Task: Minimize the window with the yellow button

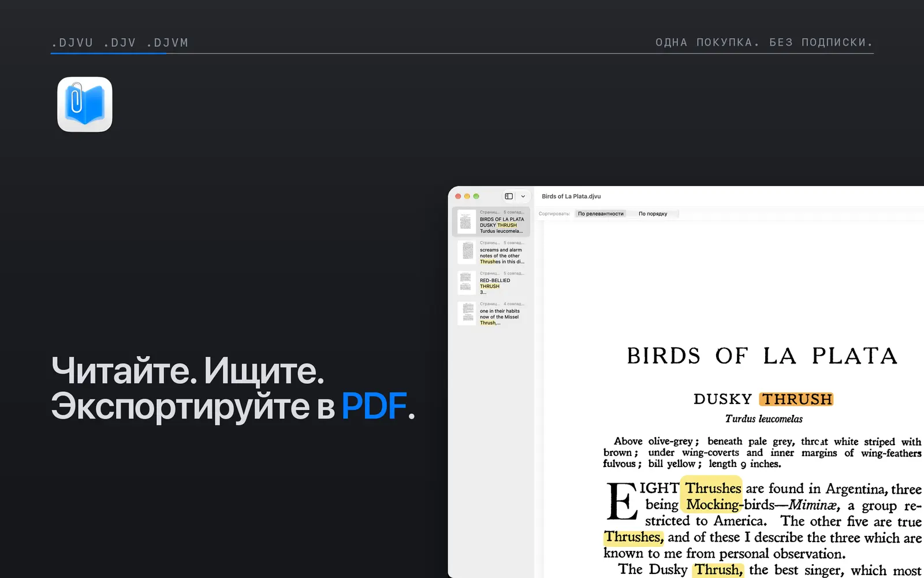Action: pyautogui.click(x=467, y=197)
